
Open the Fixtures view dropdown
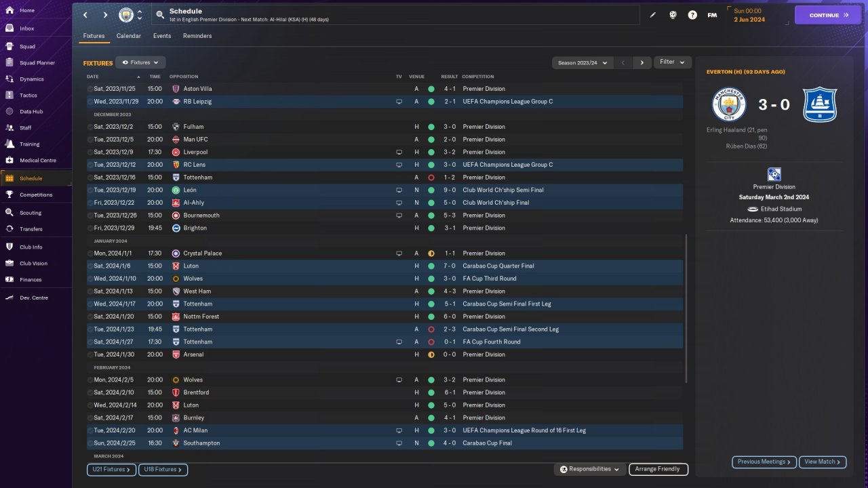[x=140, y=62]
